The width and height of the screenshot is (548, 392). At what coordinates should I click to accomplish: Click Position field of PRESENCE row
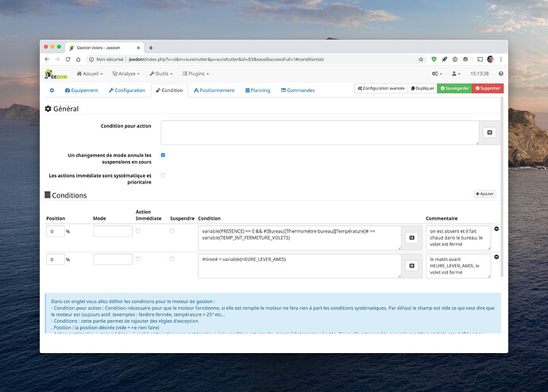tap(56, 231)
